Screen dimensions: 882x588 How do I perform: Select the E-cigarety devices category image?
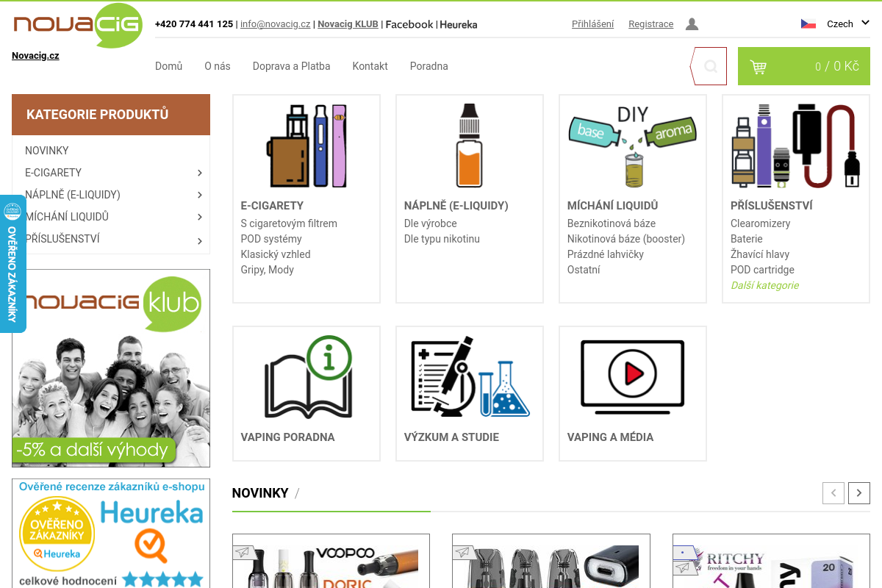point(306,146)
